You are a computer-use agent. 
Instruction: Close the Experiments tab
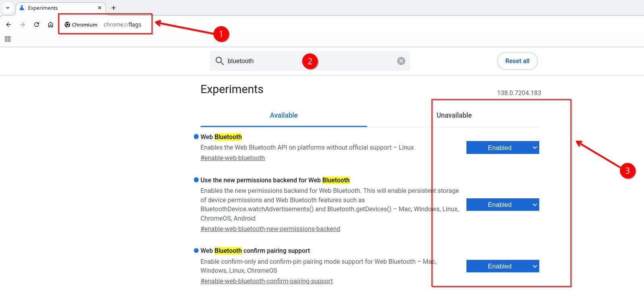[x=100, y=8]
